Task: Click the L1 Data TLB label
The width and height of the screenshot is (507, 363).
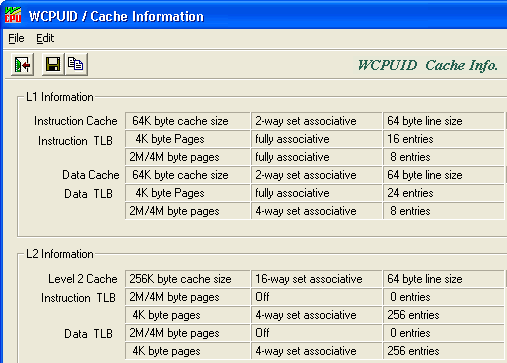Action: 88,194
